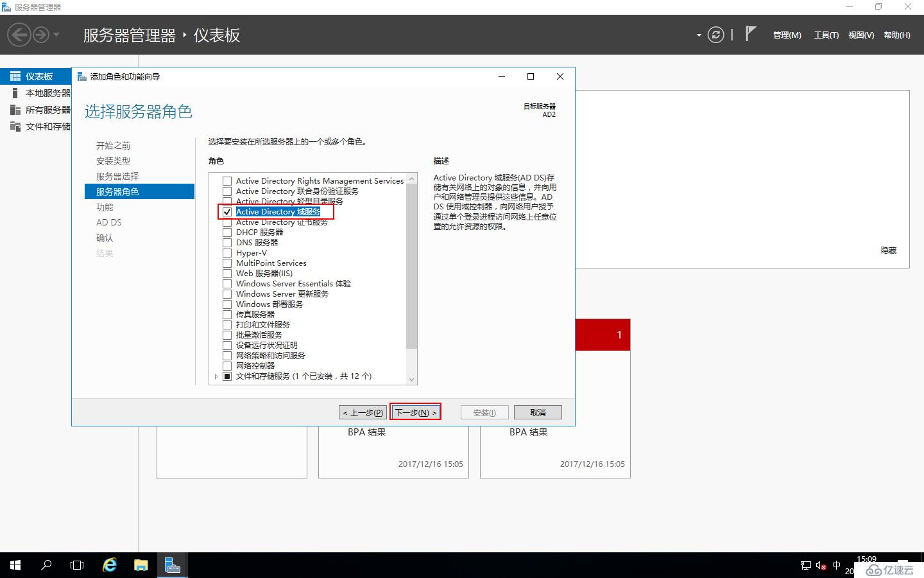Check MultiPoint Services role
The image size is (924, 578).
227,263
